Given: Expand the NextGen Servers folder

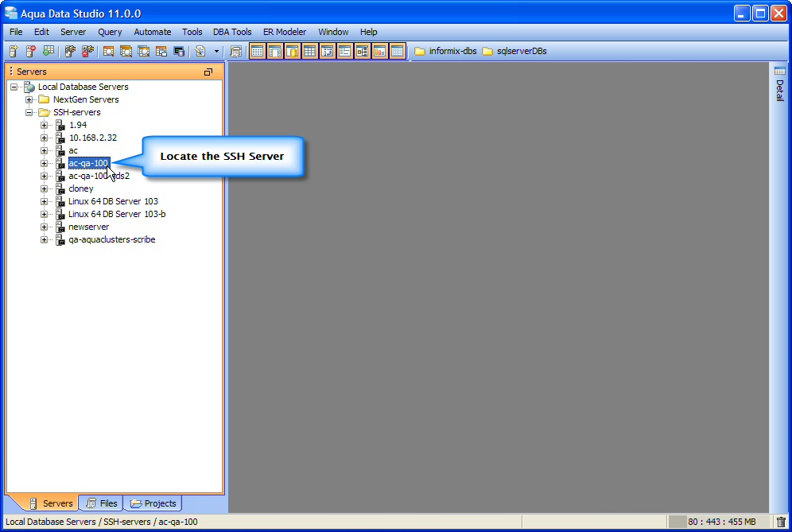Looking at the screenshot, I should click(x=29, y=99).
